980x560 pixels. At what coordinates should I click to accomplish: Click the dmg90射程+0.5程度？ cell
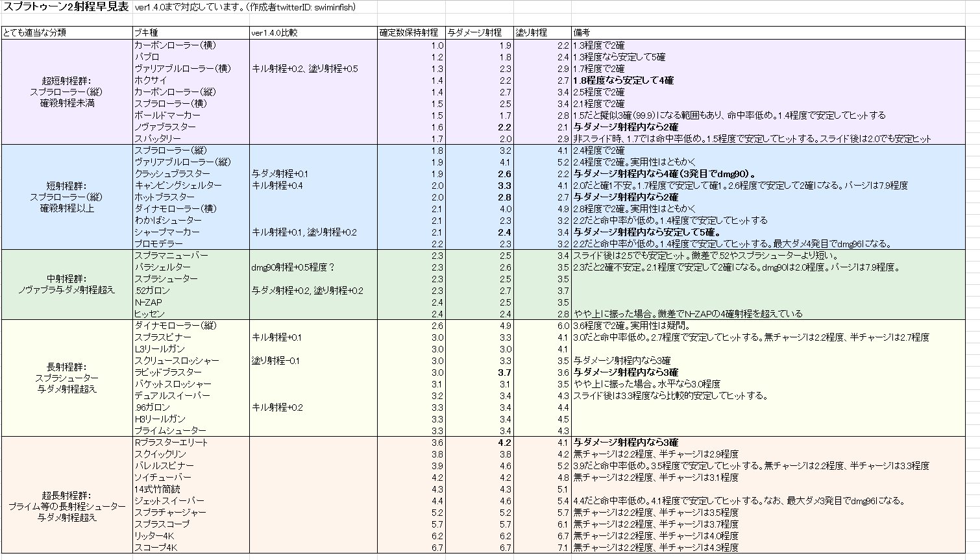pos(313,267)
